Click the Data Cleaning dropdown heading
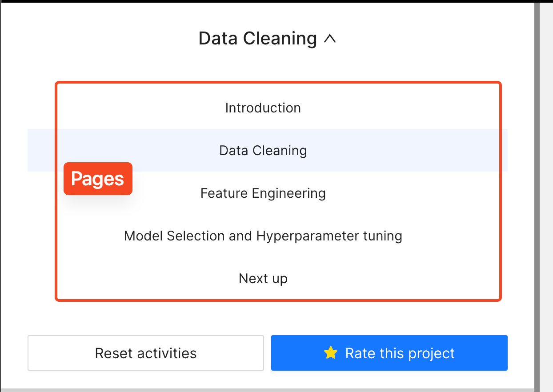Viewport: 553px width, 392px height. click(267, 39)
